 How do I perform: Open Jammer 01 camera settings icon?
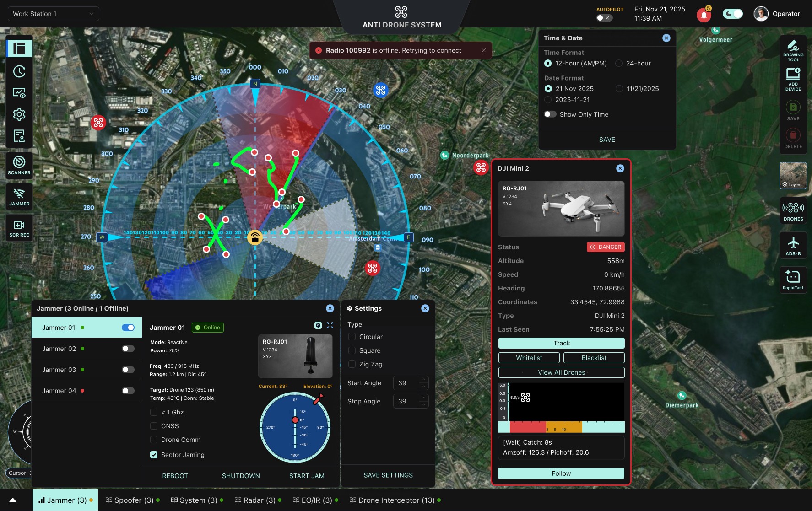[318, 325]
